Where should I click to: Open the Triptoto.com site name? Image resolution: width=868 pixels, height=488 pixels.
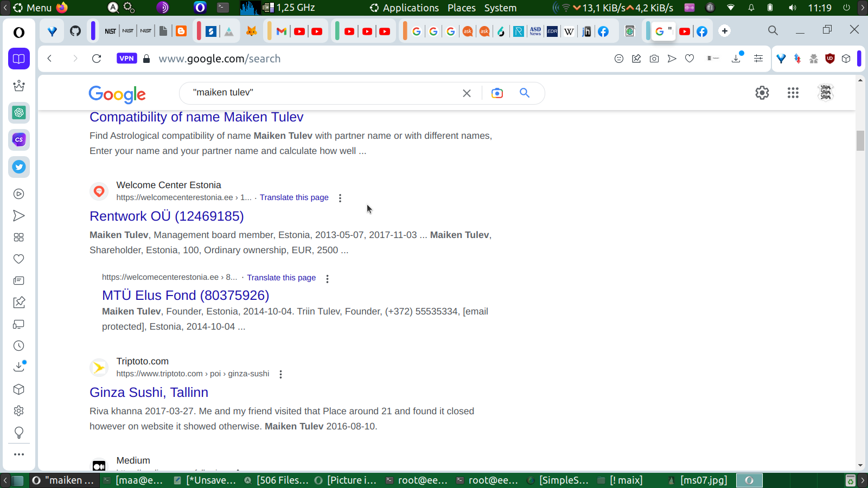[142, 361]
